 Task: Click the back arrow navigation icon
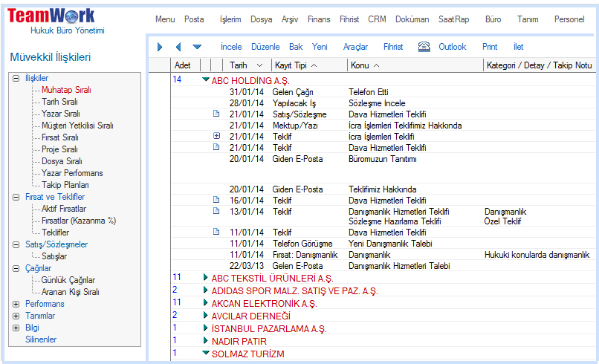tap(178, 47)
